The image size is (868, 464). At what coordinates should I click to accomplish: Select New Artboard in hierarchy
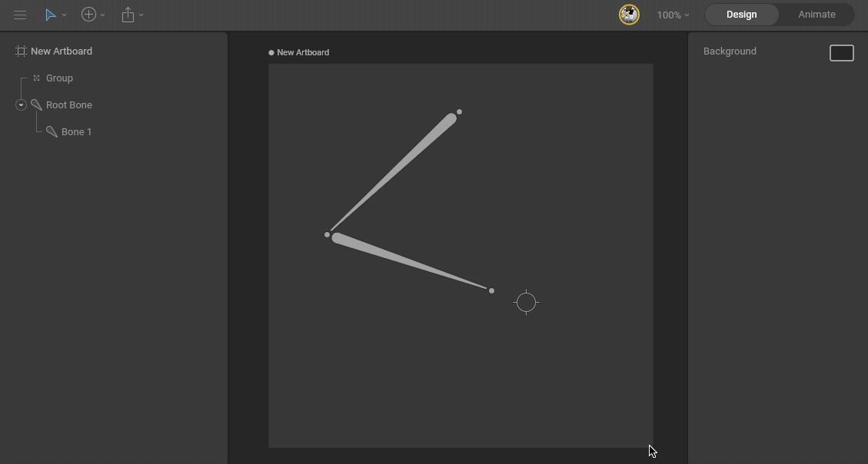point(62,51)
